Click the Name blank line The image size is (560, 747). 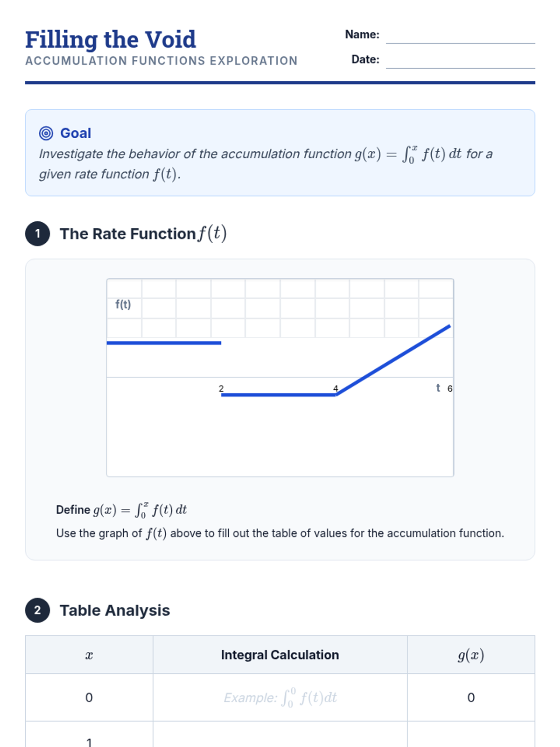point(460,36)
